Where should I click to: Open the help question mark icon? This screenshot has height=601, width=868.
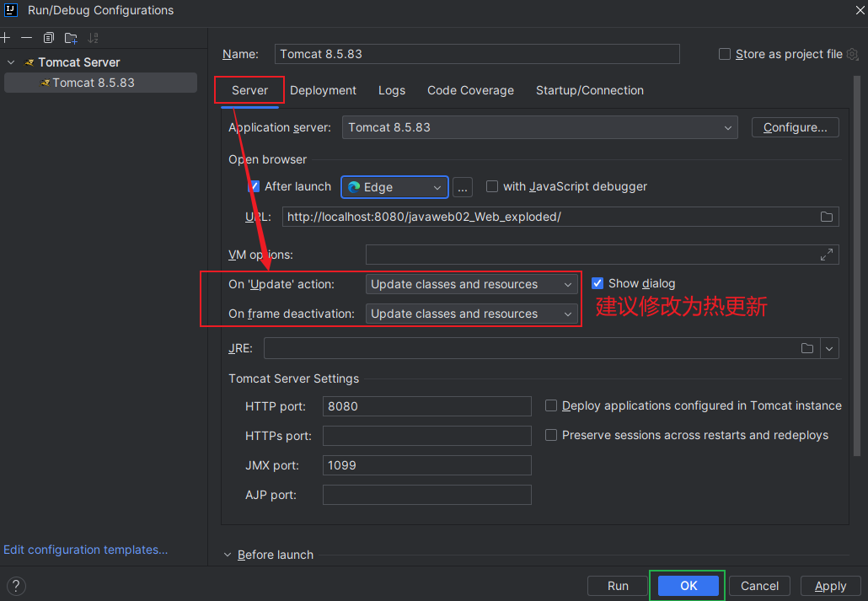point(16,586)
